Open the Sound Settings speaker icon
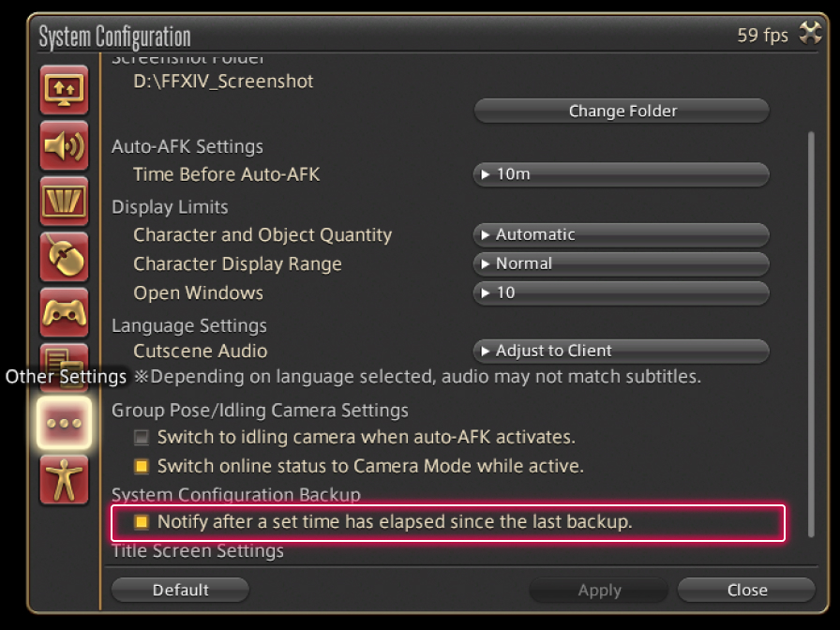This screenshot has height=630, width=840. click(65, 145)
